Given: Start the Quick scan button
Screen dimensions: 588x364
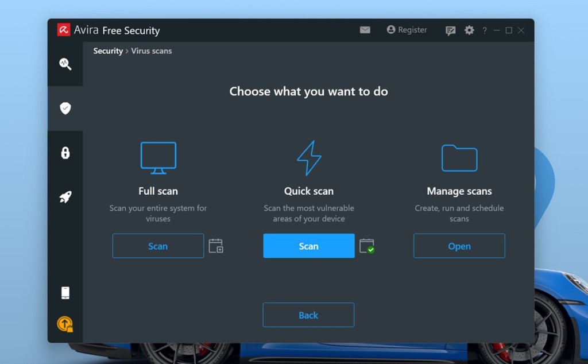Looking at the screenshot, I should 309,246.
